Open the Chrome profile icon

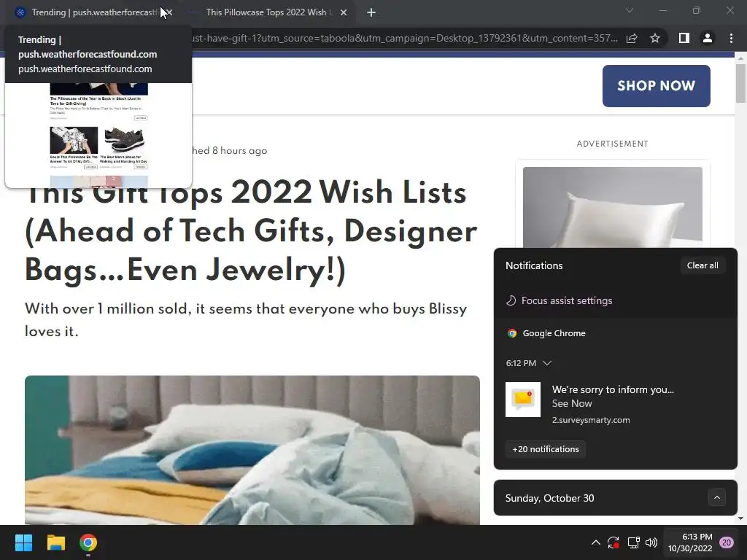(x=708, y=39)
